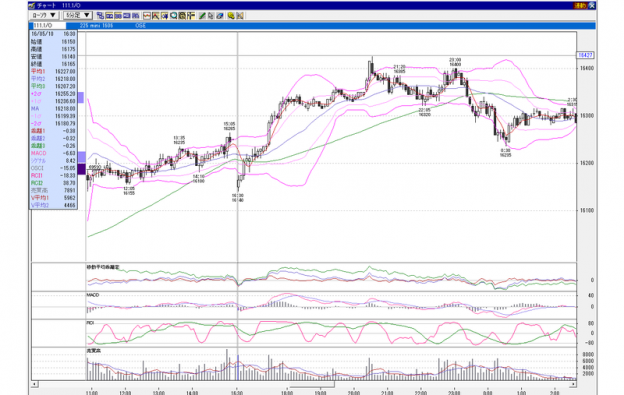The image size is (624, 395).
Task: Toggle the yellow split-pane layout button beside it
Action: 118,16
